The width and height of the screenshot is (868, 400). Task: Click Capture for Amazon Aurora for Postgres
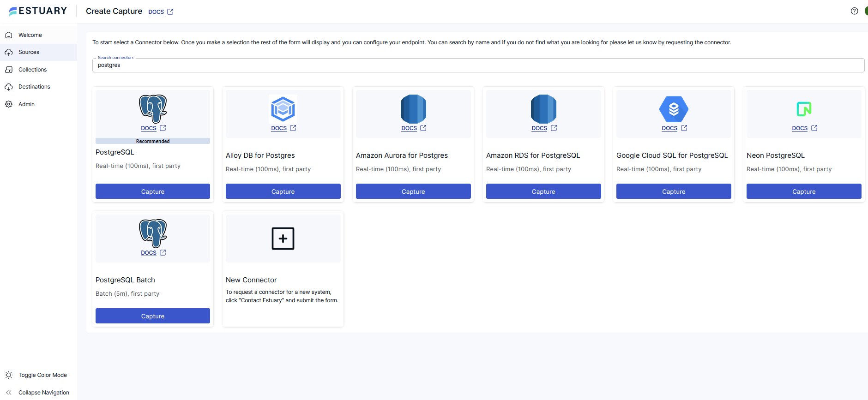(x=413, y=191)
